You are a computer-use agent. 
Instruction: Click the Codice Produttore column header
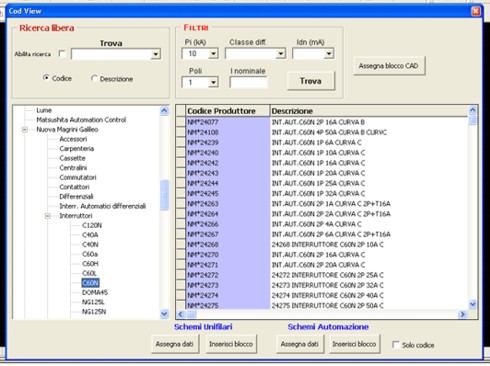(227, 111)
